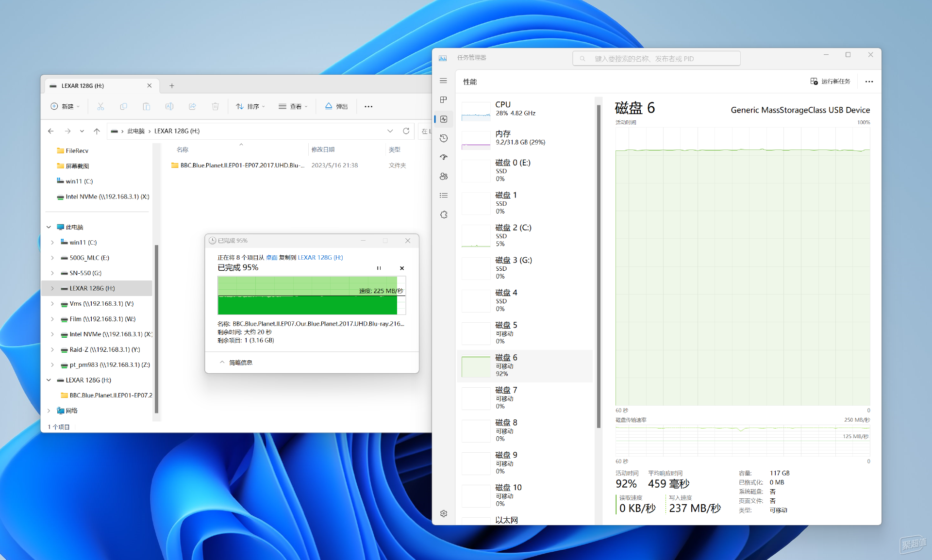Screen dimensions: 932x560
Task: Open Details list icon in Task Manager
Action: (443, 196)
